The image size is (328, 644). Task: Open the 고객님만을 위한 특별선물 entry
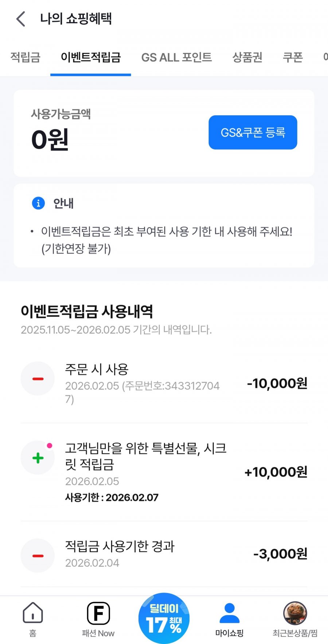click(146, 456)
